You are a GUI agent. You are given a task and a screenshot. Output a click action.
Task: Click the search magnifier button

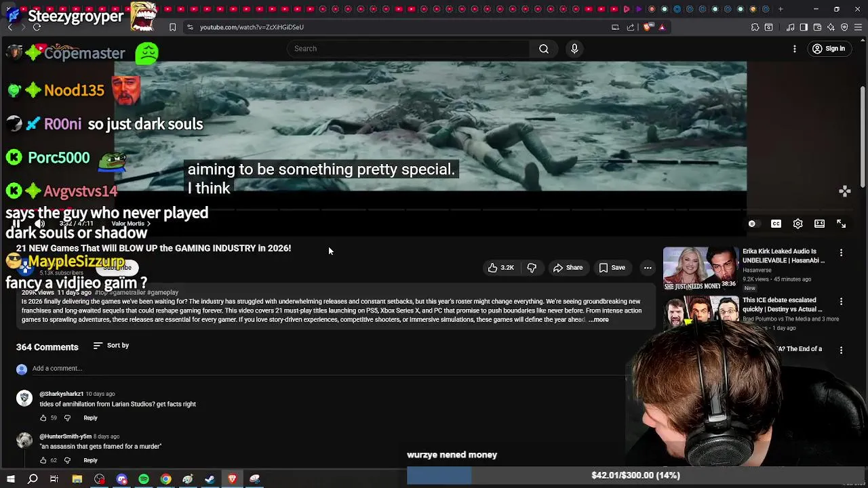[x=544, y=49]
